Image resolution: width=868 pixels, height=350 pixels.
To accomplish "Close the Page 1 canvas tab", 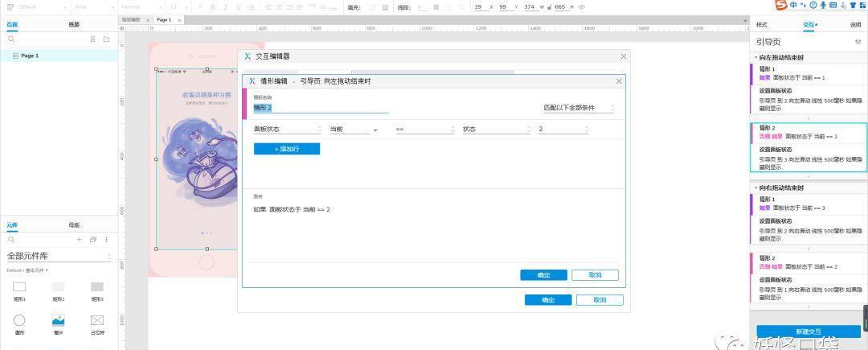I will coord(179,20).
